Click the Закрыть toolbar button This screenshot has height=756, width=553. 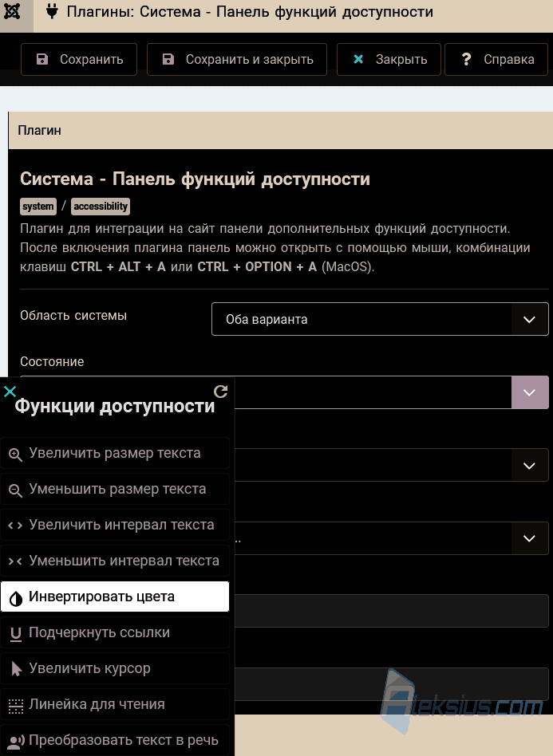[389, 59]
